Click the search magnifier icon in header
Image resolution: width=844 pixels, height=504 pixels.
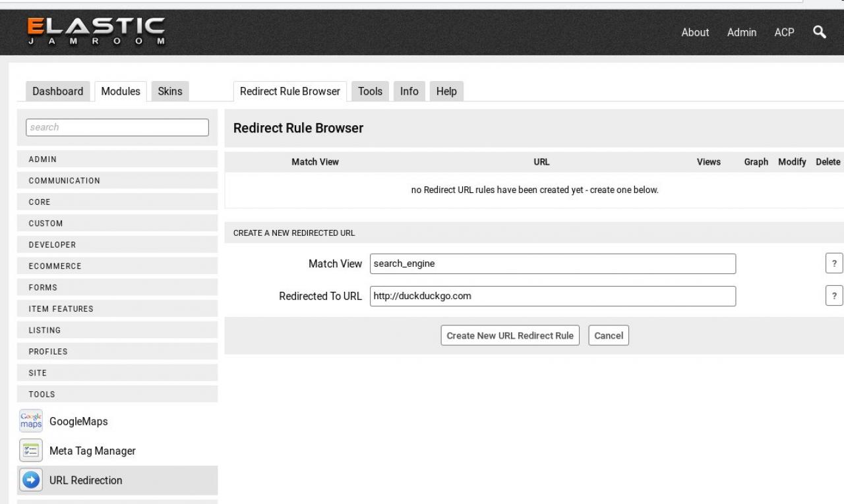[x=820, y=32]
